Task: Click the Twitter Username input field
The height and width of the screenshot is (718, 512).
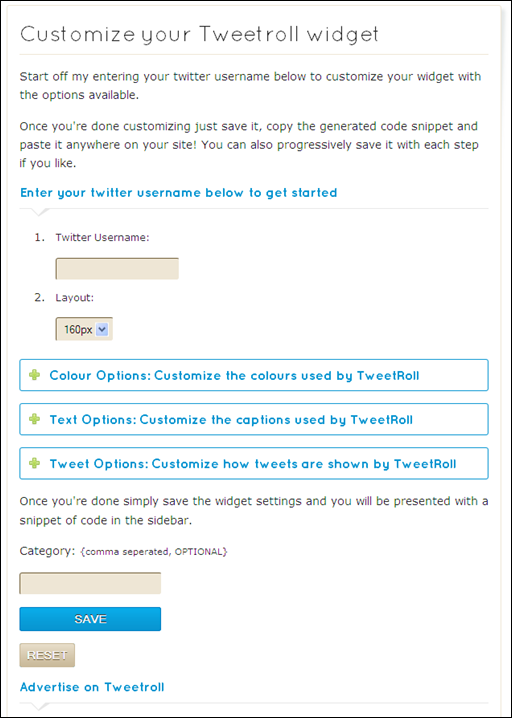Action: [x=117, y=268]
